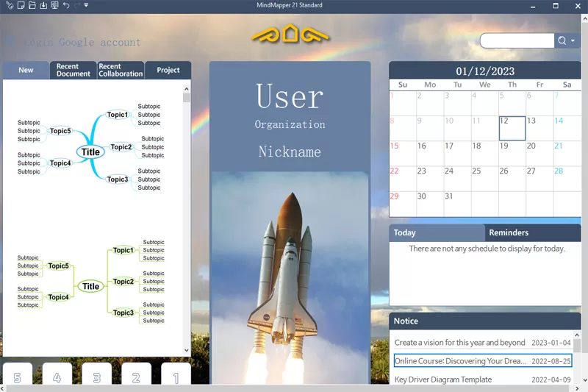Click the magnifier search icon
This screenshot has width=588, height=392.
click(x=562, y=40)
